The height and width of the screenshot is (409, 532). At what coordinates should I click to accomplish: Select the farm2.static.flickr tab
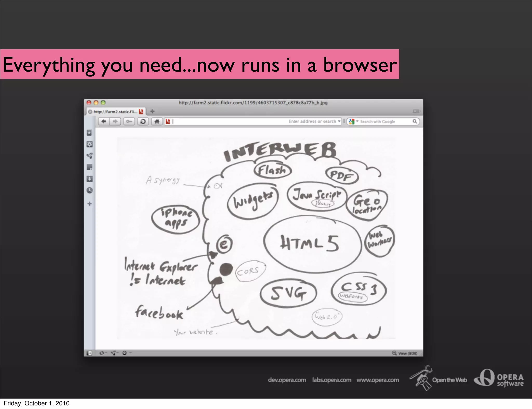click(x=116, y=112)
